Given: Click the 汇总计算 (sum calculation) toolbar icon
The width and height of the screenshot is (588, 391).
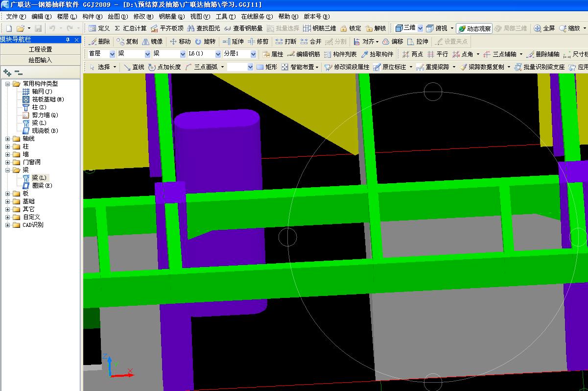Looking at the screenshot, I should [118, 28].
